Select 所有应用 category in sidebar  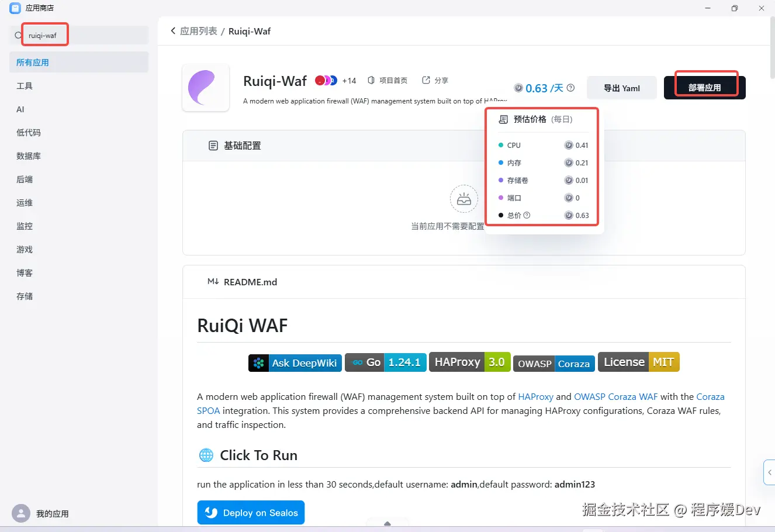click(79, 62)
